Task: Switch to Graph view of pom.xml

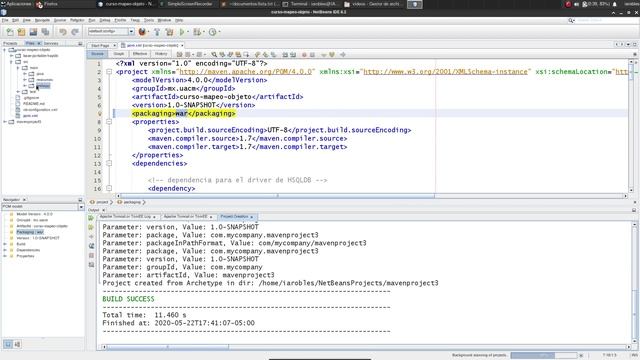Action: click(119, 54)
